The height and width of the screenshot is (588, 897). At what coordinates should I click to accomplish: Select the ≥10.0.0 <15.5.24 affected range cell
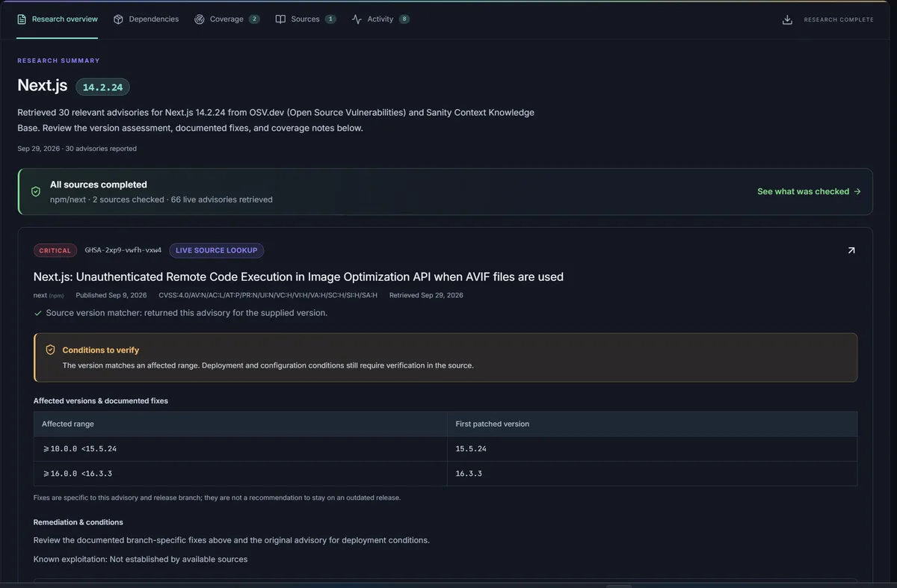(x=240, y=449)
